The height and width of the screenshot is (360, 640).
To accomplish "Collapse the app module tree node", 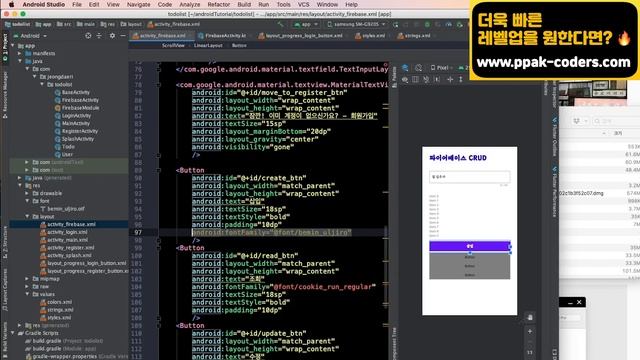I will pyautogui.click(x=13, y=46).
